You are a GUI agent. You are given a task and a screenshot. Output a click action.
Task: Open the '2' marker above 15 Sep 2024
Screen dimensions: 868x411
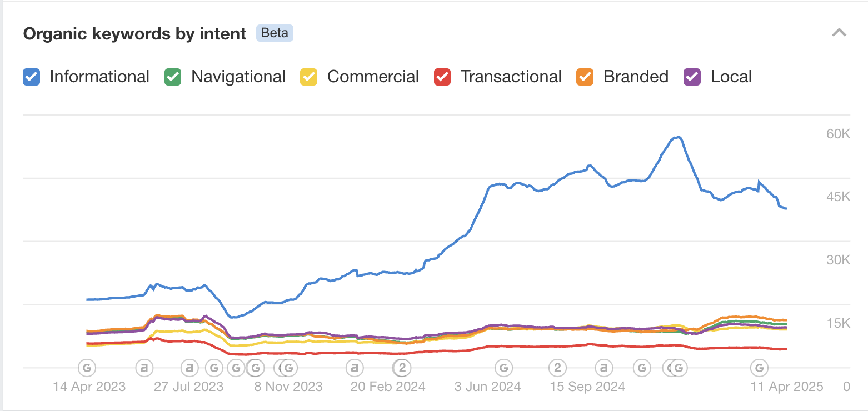(x=557, y=367)
